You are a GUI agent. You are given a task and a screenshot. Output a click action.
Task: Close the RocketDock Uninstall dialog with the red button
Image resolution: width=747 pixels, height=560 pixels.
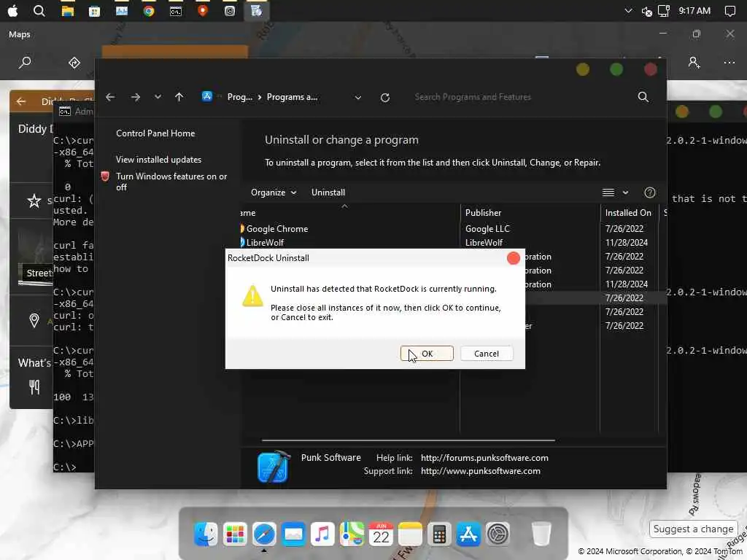click(513, 257)
